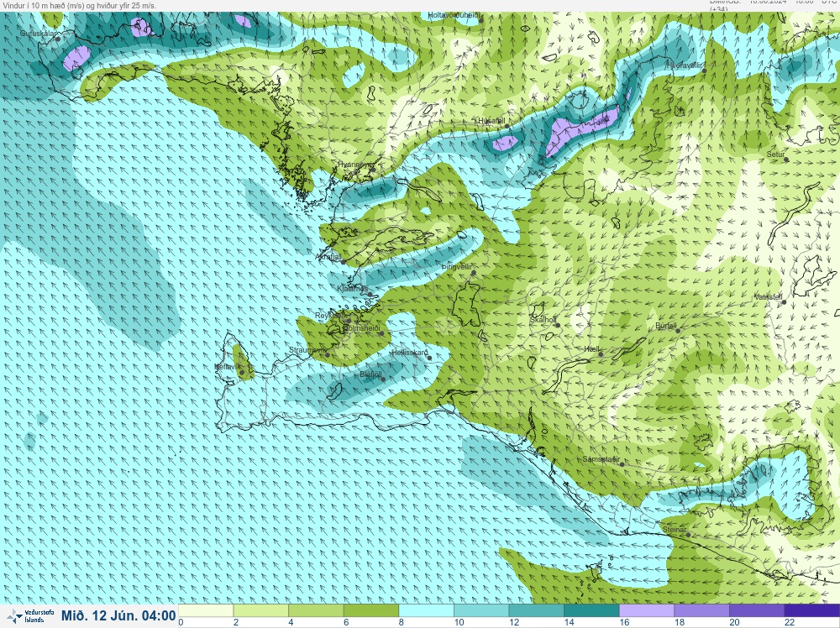Click the Búrfell station marker
The height and width of the screenshot is (628, 840).
(678, 331)
